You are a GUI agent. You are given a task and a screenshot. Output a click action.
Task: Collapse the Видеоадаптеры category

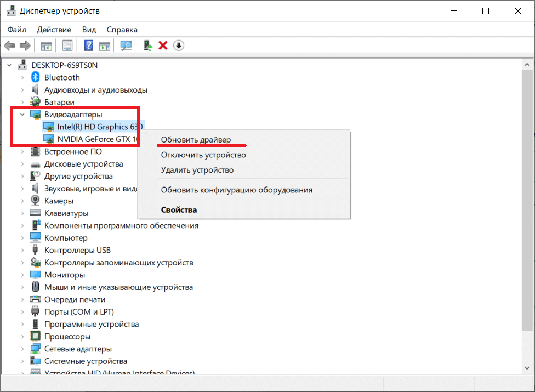(22, 114)
